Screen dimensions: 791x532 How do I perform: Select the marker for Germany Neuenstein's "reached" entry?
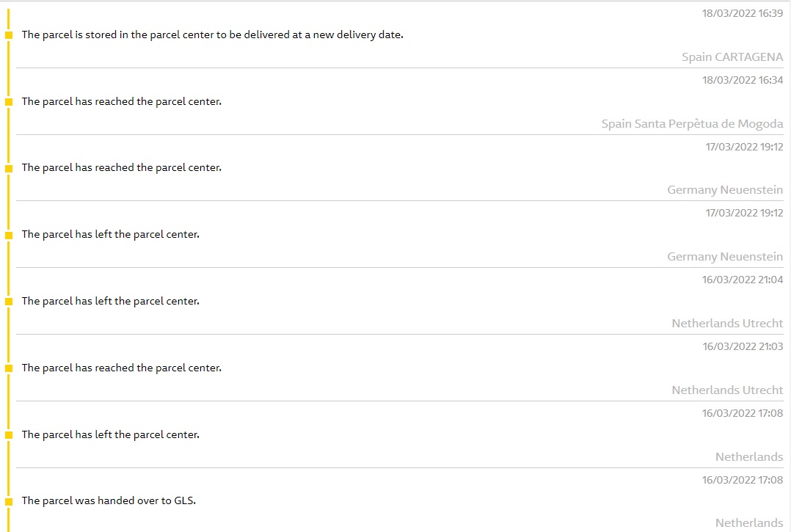coord(9,168)
